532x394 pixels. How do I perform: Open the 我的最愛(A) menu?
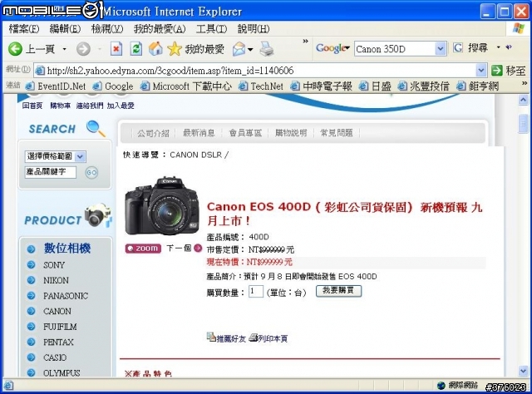[x=160, y=29]
